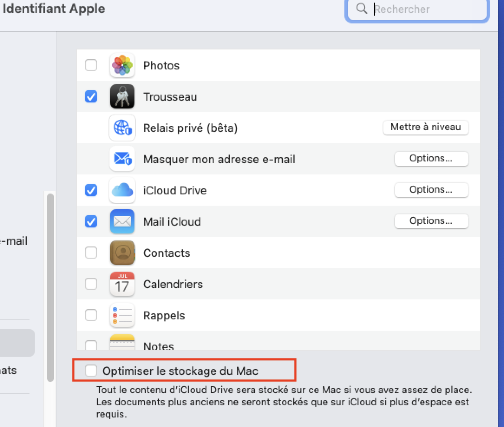504x427 pixels.
Task: Click the Masquer mon adresse e-mail icon
Action: click(122, 159)
